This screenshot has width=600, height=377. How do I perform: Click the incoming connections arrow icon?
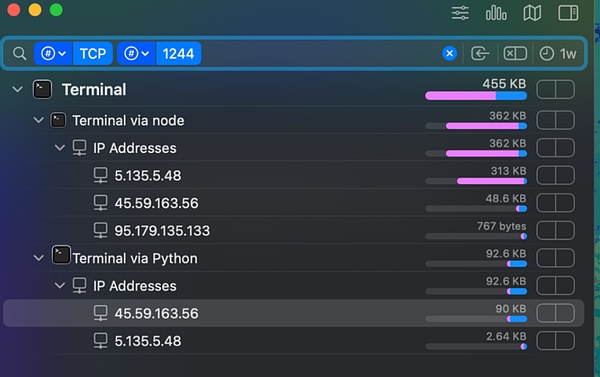(480, 54)
